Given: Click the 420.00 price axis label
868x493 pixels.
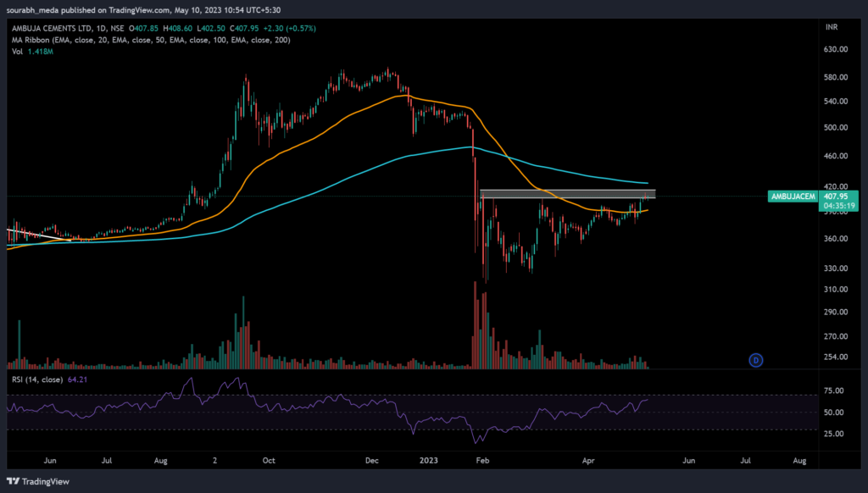Looking at the screenshot, I should (x=836, y=186).
